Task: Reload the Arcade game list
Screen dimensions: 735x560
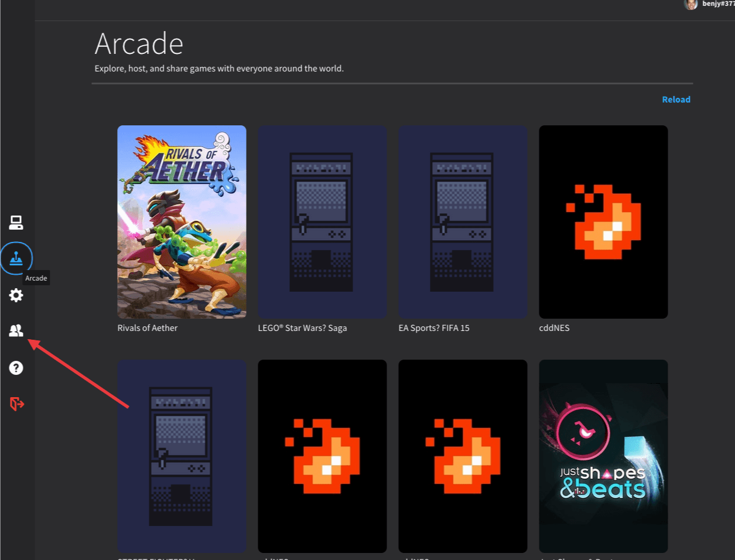Action: click(x=676, y=100)
